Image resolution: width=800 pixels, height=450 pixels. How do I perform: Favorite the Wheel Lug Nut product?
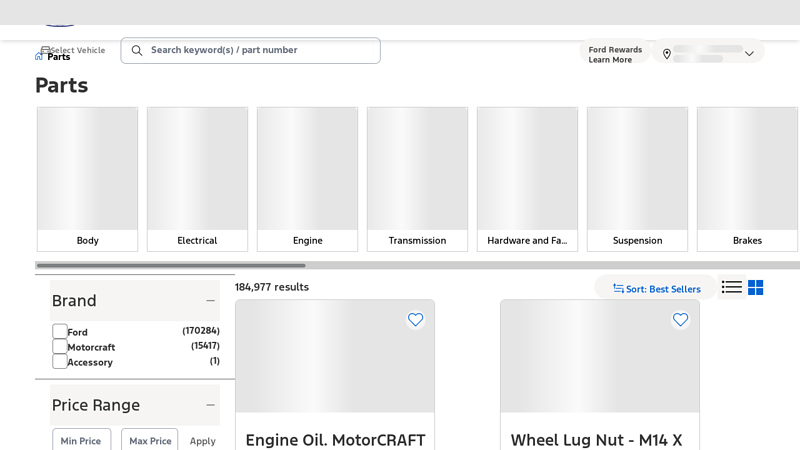click(680, 320)
